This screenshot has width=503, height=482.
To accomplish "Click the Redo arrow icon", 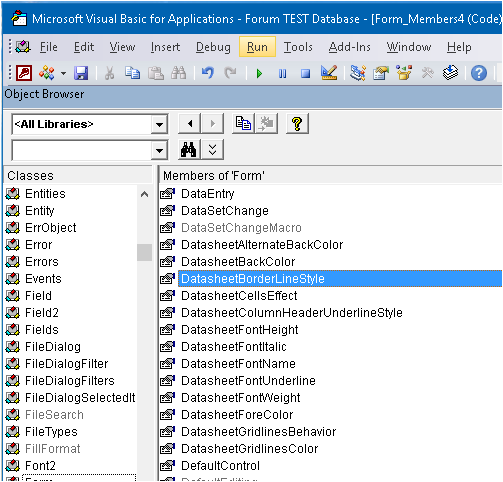I will [x=230, y=73].
